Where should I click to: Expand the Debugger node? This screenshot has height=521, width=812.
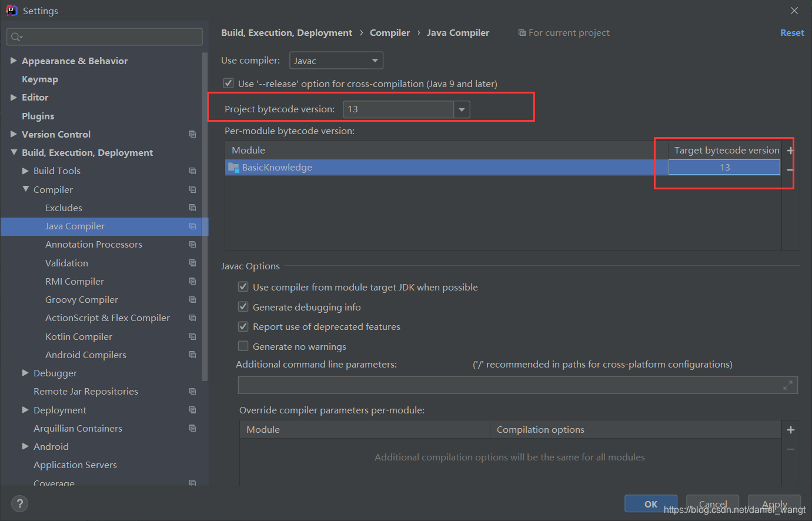point(25,373)
